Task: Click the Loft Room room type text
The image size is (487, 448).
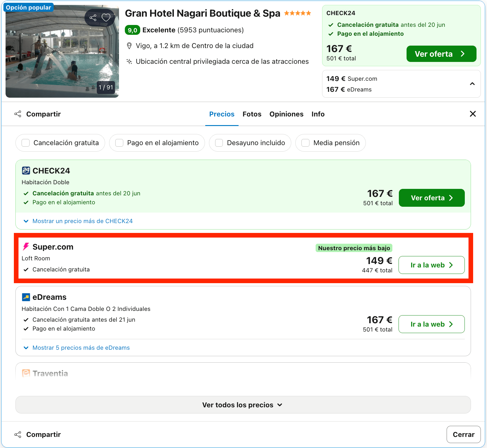Action: (x=36, y=259)
